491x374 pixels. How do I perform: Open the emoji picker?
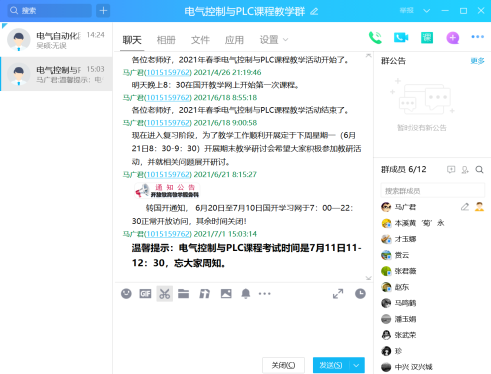126,294
